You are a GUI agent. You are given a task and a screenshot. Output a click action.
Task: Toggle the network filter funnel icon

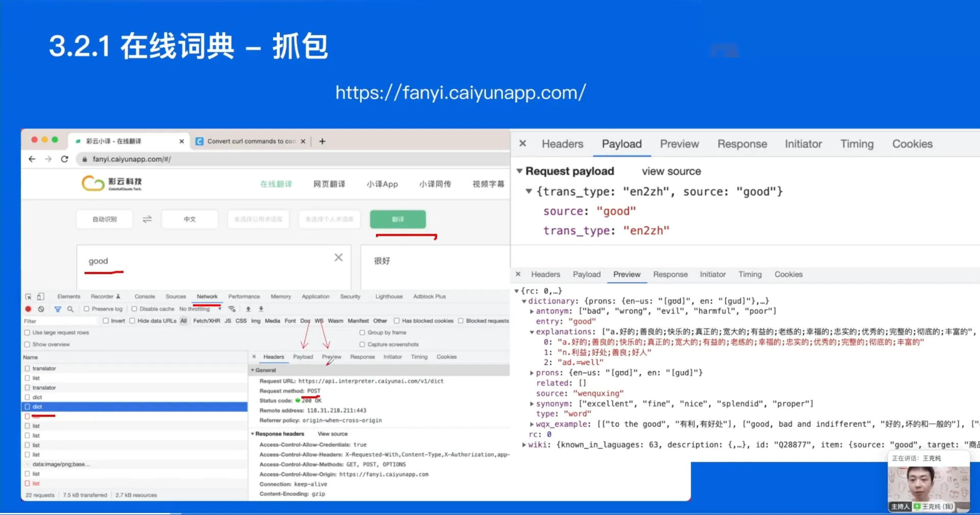tap(58, 309)
